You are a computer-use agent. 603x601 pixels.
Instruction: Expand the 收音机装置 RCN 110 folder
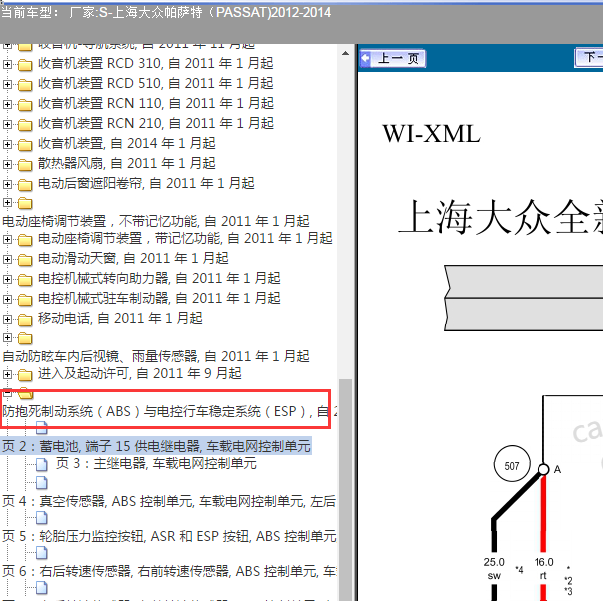pyautogui.click(x=7, y=104)
